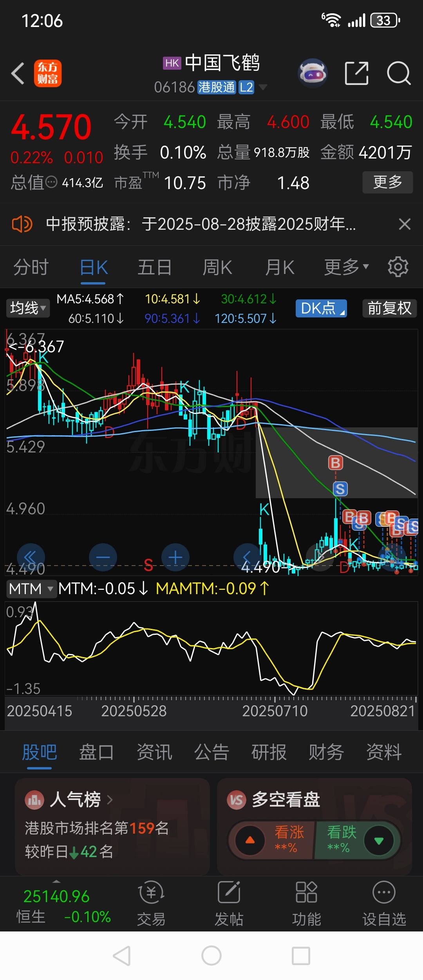Tap 更多 button for more quote data
Image resolution: width=423 pixels, height=980 pixels.
click(388, 182)
